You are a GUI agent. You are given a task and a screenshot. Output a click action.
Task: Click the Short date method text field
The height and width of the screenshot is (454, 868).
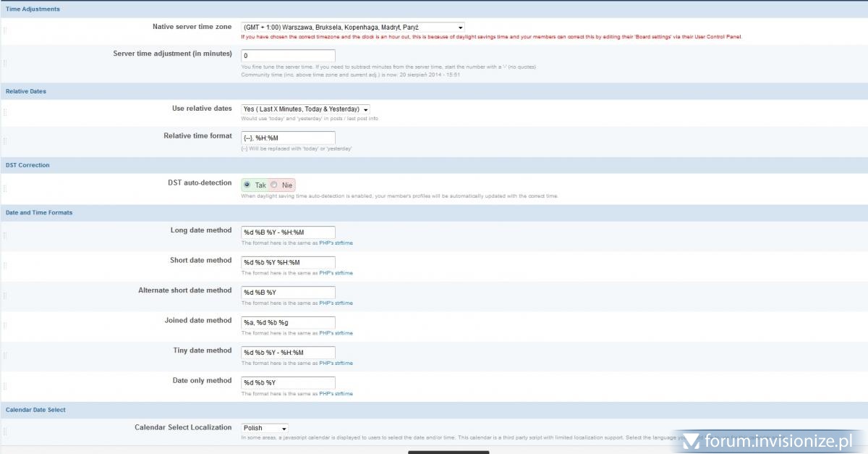point(288,262)
